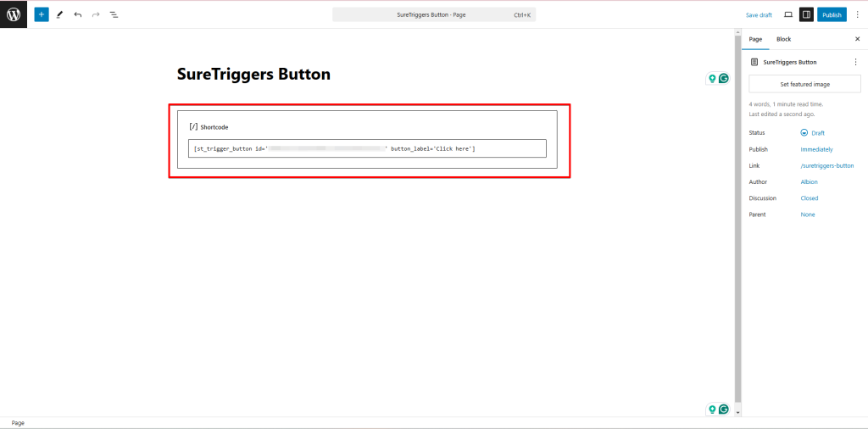Open the top bar Options menu
This screenshot has width=868, height=429.
[x=857, y=14]
